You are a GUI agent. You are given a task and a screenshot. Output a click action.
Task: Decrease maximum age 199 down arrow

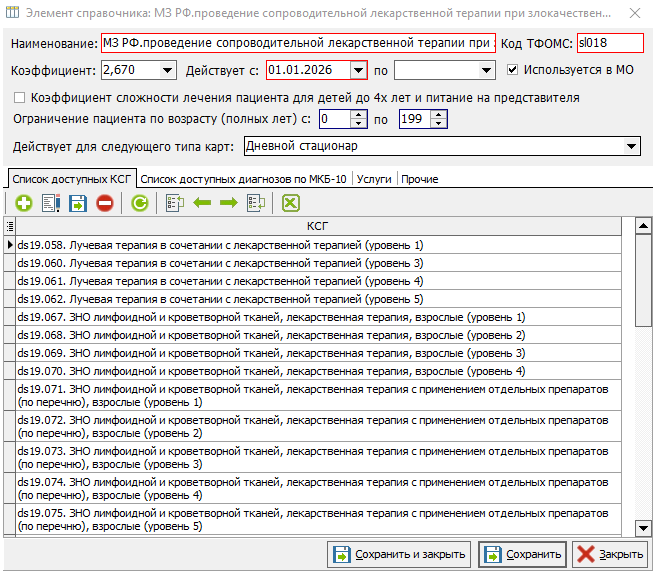pyautogui.click(x=438, y=124)
